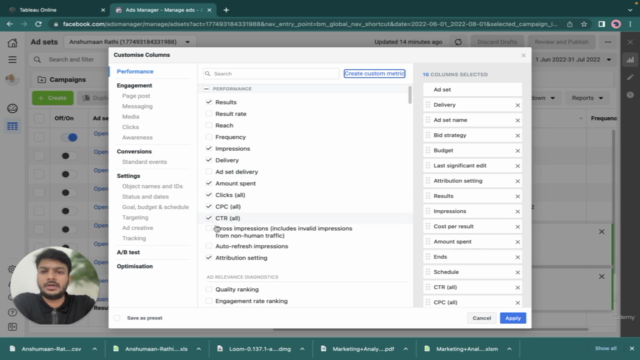The height and width of the screenshot is (360, 640).
Task: Click the pencil edit icon on right sidebar
Action: click(631, 77)
